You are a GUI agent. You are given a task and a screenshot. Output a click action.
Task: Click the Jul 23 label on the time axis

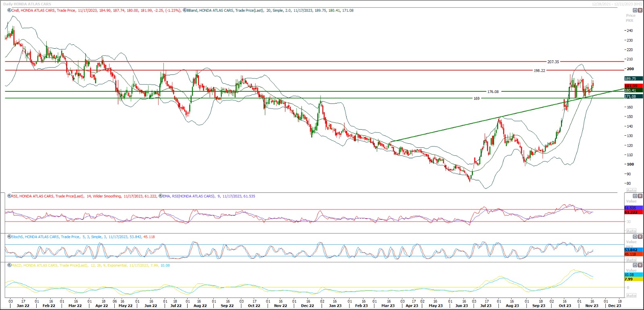coord(486,306)
